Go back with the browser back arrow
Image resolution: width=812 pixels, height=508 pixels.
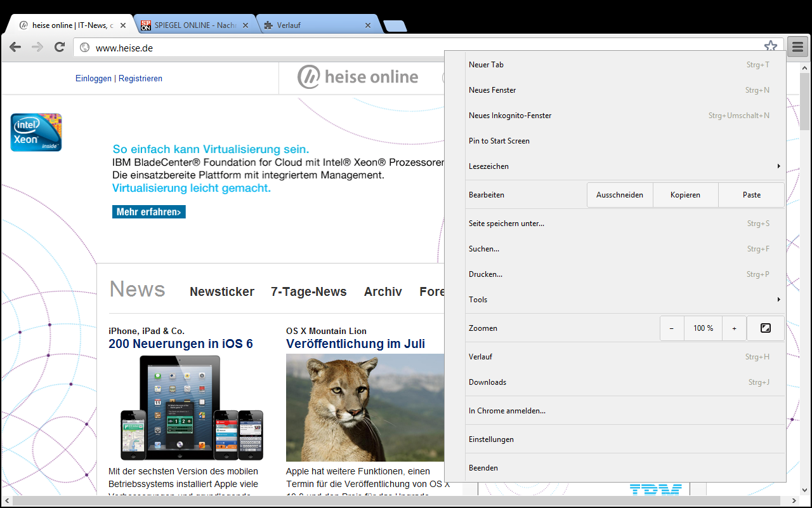coord(15,47)
